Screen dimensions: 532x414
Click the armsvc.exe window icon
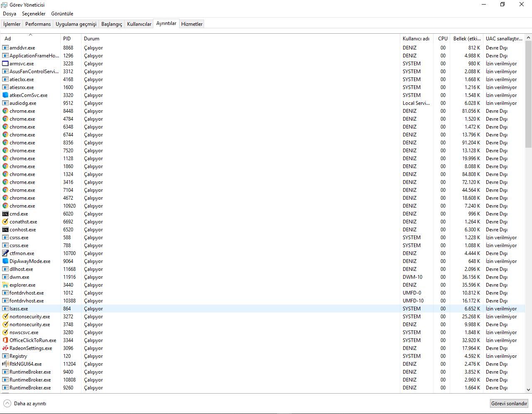[5, 64]
